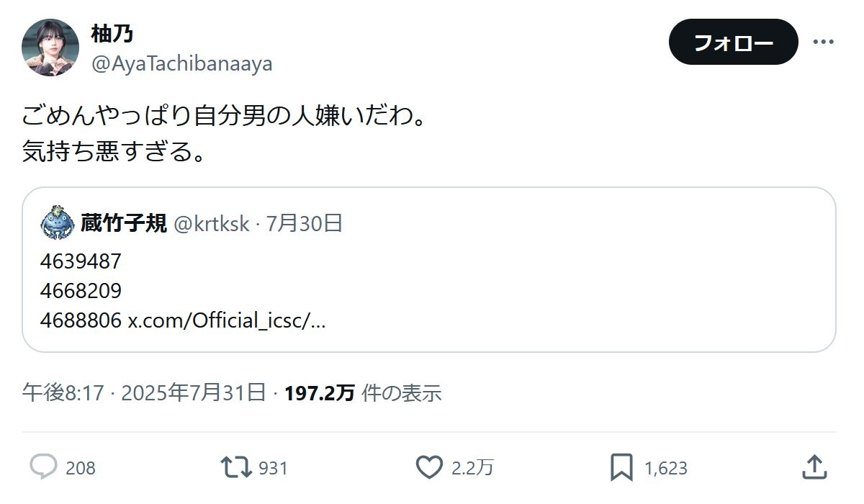Open the three-dot more options menu
Screen dimensions: 864x504
click(x=823, y=42)
